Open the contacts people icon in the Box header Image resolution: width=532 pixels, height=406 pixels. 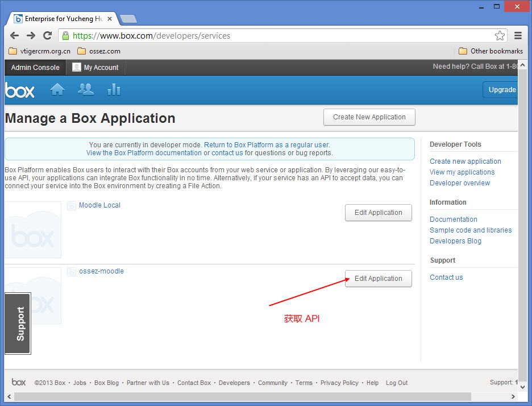click(x=86, y=90)
